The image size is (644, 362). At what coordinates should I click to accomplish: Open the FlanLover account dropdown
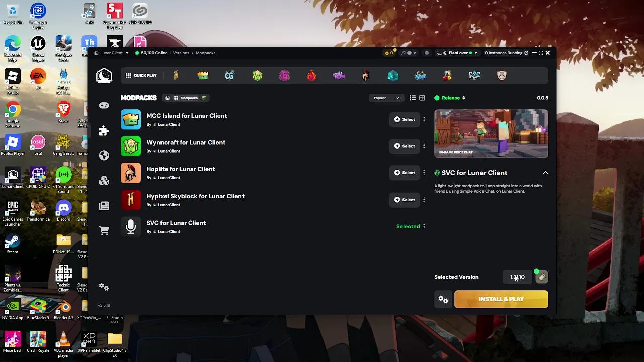tap(457, 53)
